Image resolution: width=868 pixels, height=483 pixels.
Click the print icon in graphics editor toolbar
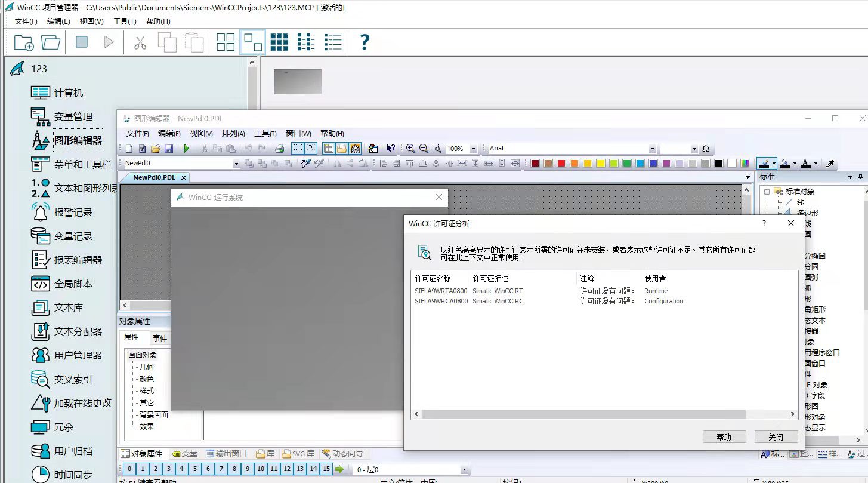pos(279,149)
